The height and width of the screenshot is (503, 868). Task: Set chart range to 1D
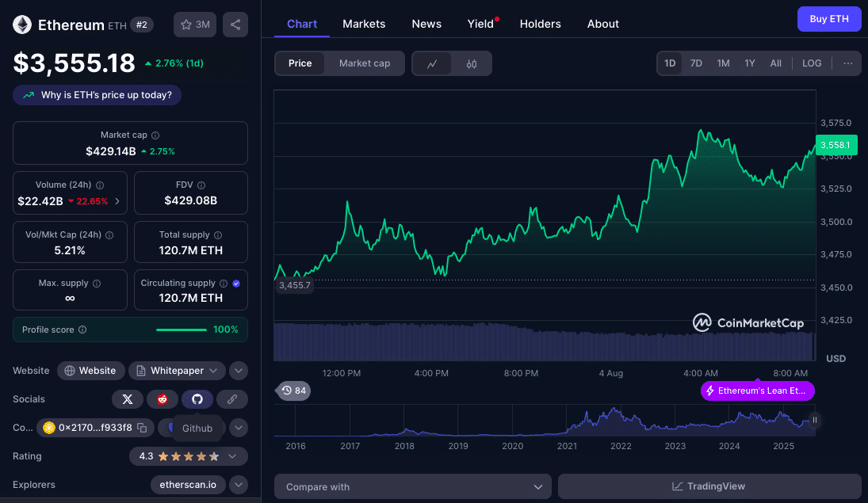click(670, 63)
